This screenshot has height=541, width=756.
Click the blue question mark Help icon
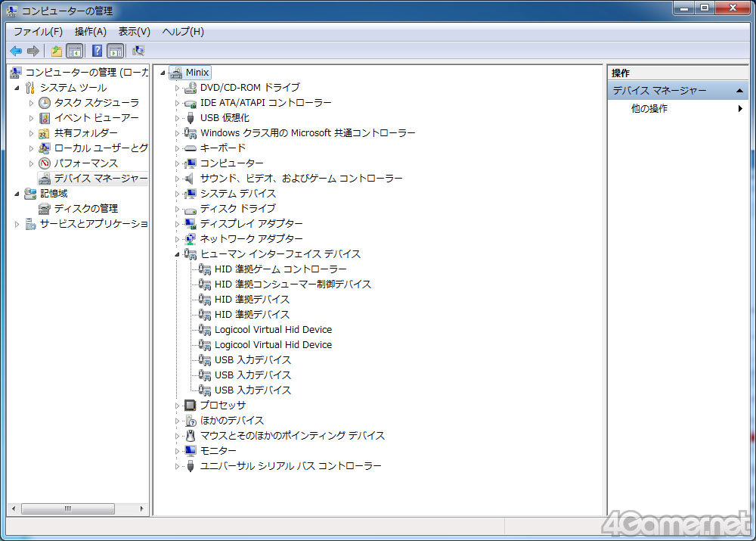click(x=97, y=51)
